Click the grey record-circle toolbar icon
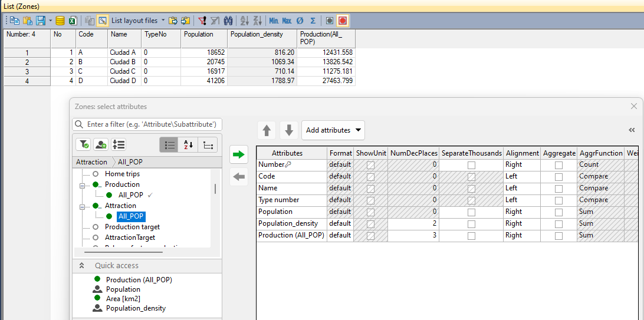 [x=330, y=21]
